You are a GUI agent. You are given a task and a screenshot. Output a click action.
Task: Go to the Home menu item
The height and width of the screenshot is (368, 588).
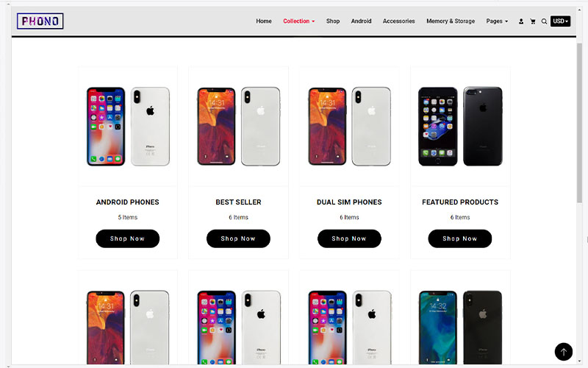pyautogui.click(x=264, y=21)
